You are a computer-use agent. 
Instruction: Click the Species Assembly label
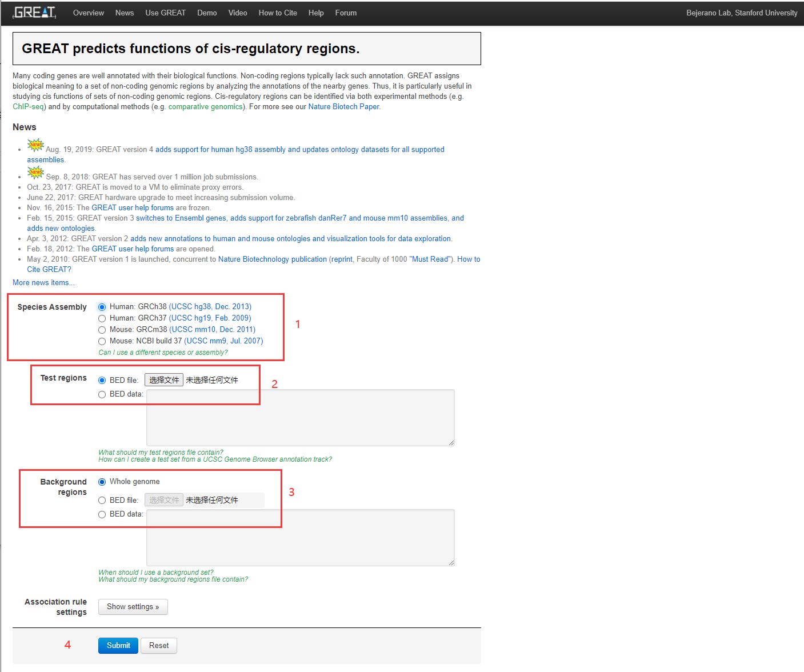pyautogui.click(x=52, y=307)
